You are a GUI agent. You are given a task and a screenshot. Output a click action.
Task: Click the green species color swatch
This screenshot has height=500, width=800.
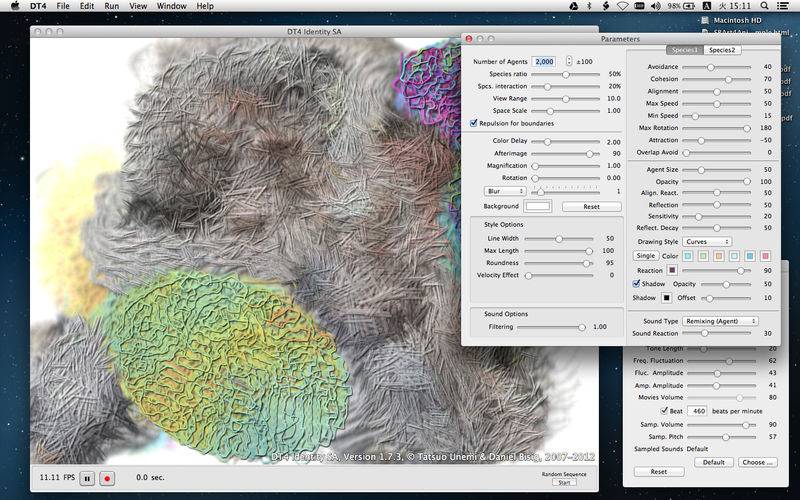pyautogui.click(x=703, y=256)
